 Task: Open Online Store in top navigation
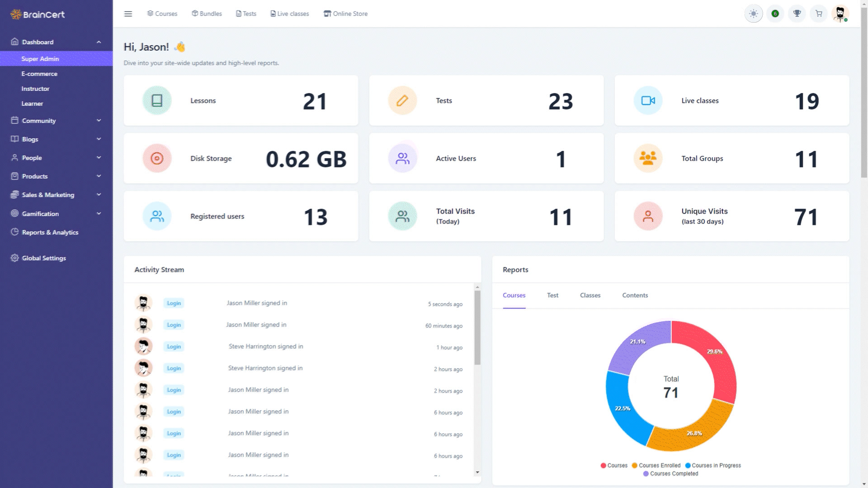click(345, 14)
